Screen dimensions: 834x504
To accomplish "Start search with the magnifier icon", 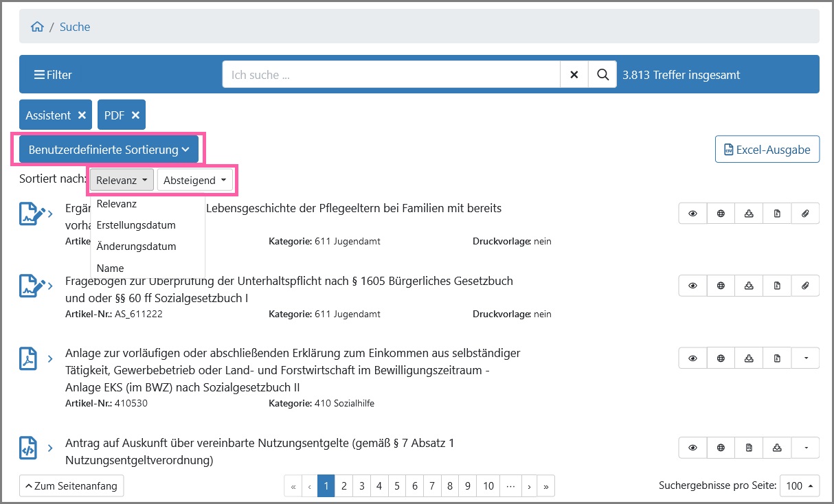I will coord(602,75).
